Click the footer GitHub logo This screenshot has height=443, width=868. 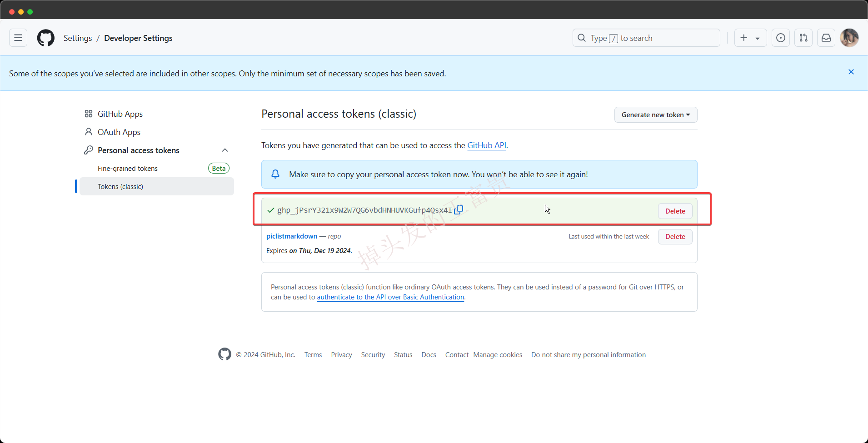(224, 354)
